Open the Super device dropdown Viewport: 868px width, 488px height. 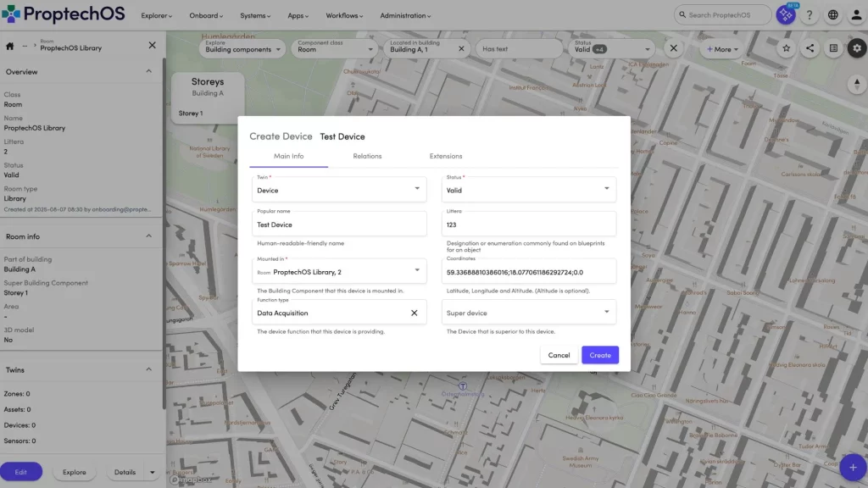606,313
